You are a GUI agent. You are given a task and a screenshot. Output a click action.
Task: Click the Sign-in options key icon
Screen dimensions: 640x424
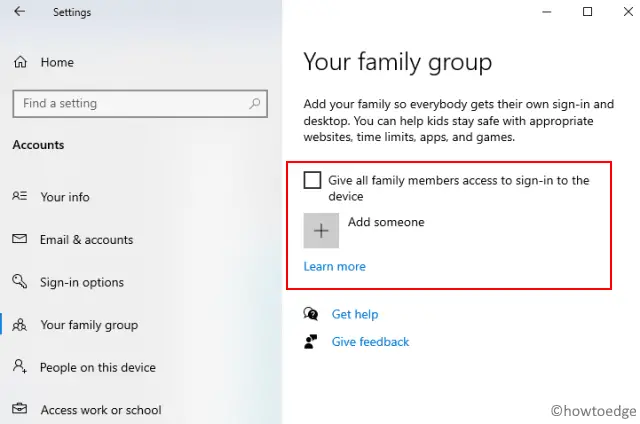(19, 281)
